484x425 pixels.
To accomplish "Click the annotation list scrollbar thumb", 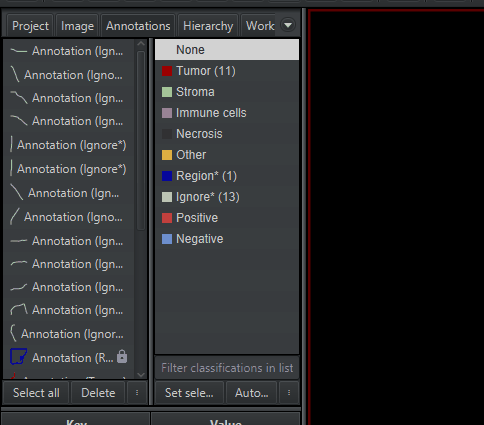I will point(141,140).
